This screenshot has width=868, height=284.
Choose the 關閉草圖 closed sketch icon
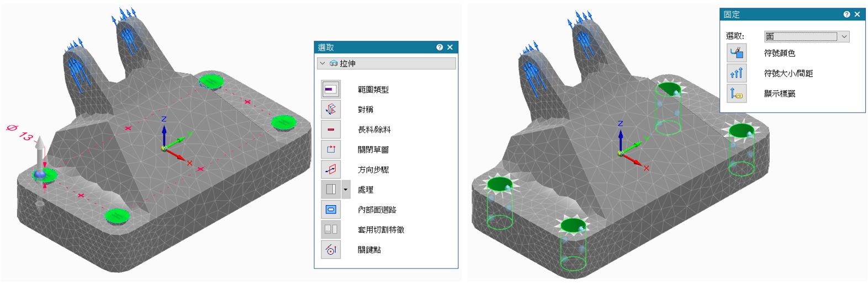[x=331, y=149]
